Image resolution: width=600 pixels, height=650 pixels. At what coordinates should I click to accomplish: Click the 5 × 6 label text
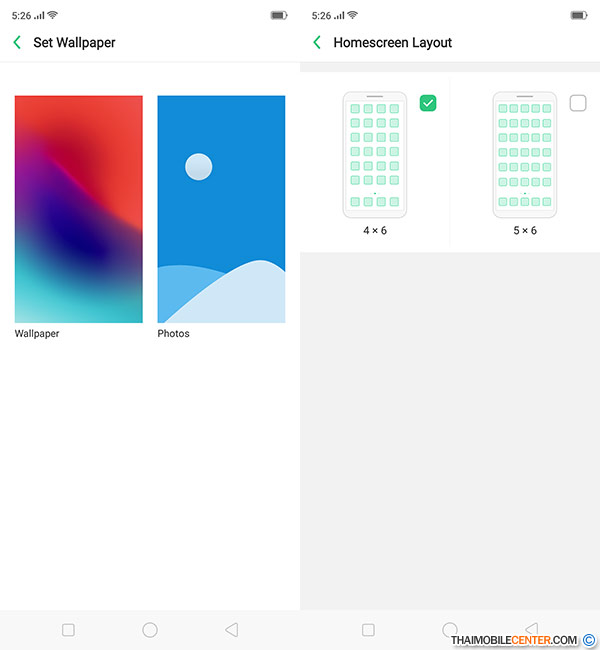tap(525, 230)
